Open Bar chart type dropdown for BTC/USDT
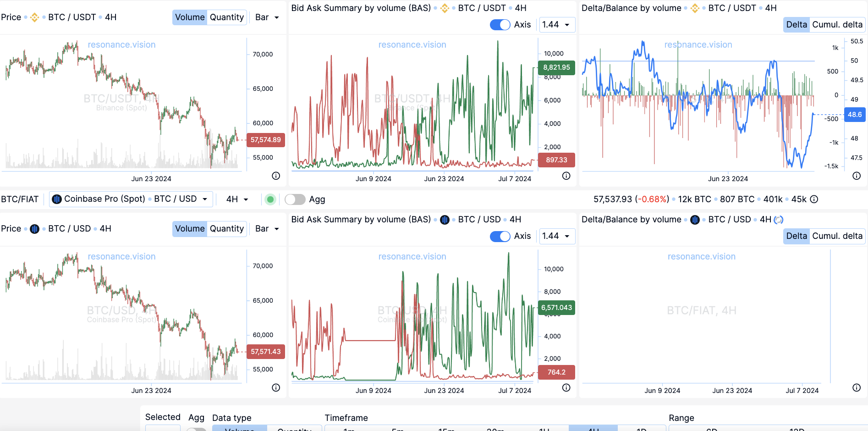Viewport: 868px width, 431px height. (x=267, y=17)
